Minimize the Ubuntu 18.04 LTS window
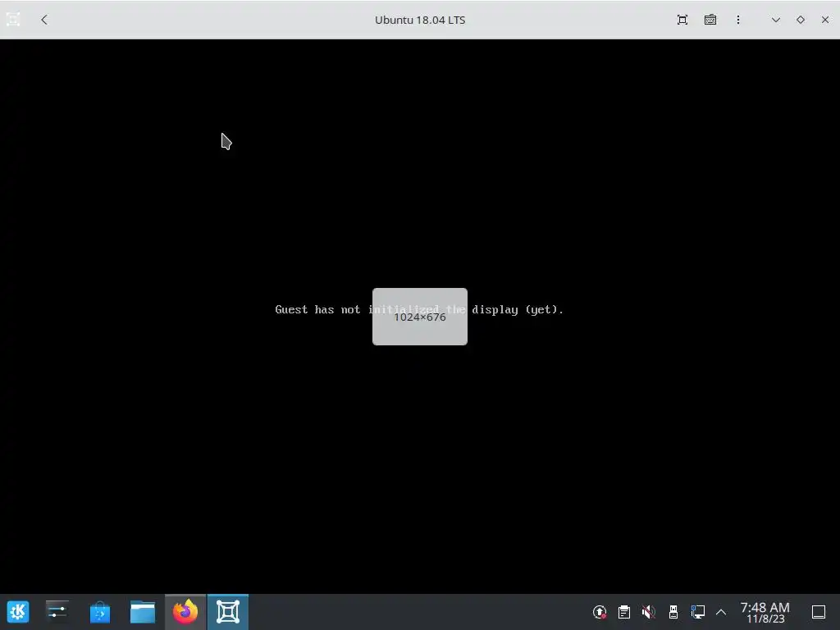Viewport: 840px width, 630px height. coord(775,20)
